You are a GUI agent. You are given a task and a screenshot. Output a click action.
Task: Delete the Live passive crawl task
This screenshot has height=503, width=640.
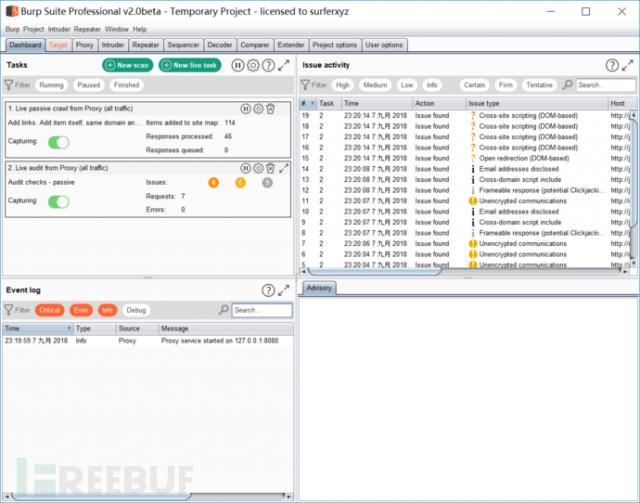coord(270,109)
